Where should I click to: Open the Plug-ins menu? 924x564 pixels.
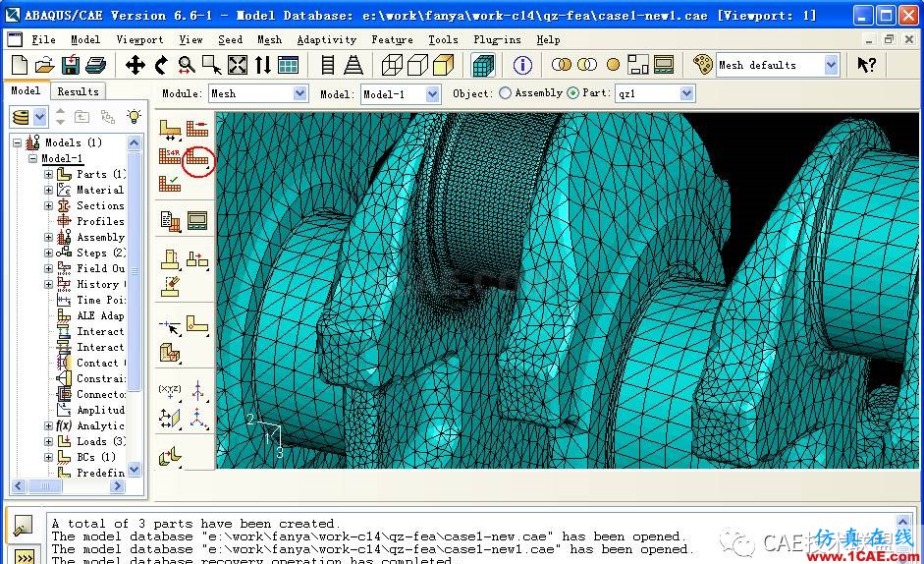pyautogui.click(x=497, y=40)
